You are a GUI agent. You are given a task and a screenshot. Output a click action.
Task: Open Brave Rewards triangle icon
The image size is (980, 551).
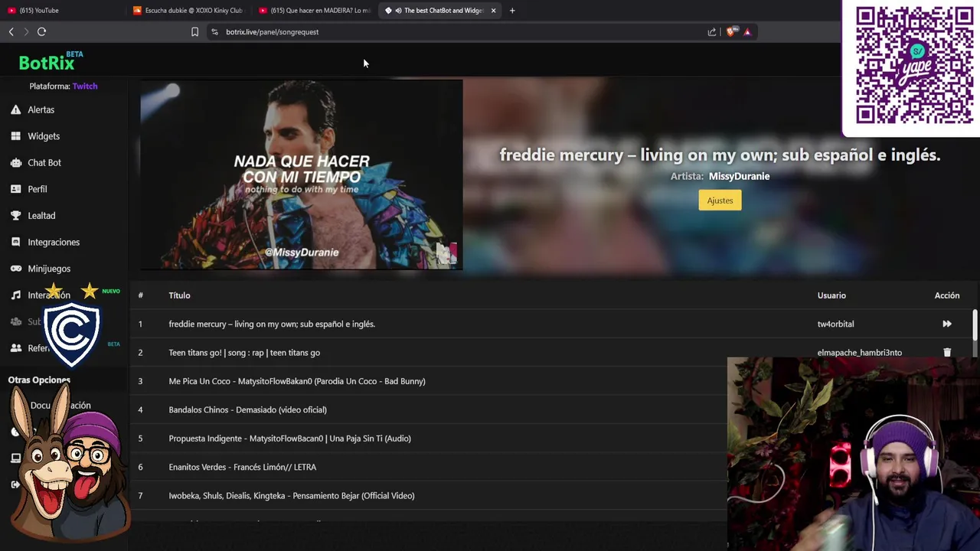(x=747, y=32)
